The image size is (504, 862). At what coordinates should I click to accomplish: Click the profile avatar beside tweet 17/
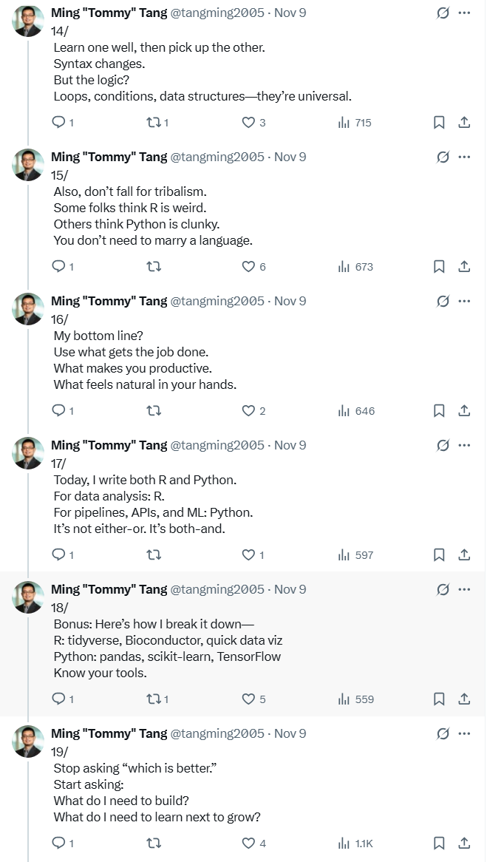click(x=29, y=453)
